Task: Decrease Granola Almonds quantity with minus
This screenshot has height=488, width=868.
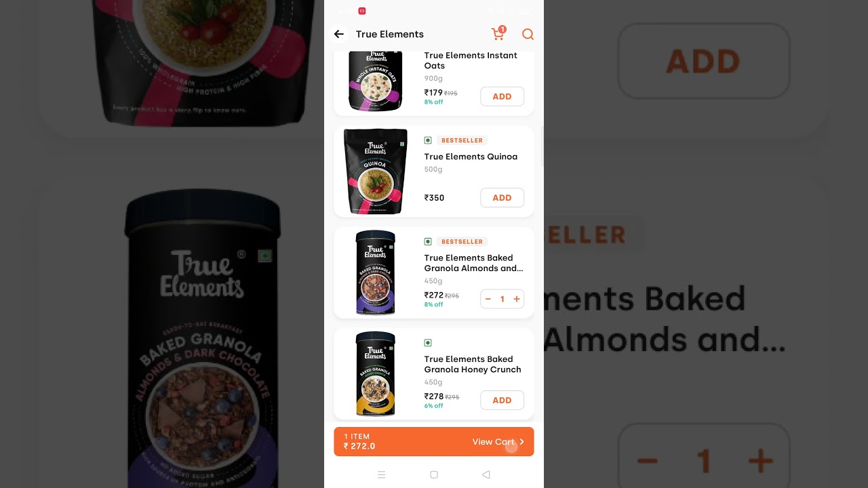Action: tap(488, 299)
